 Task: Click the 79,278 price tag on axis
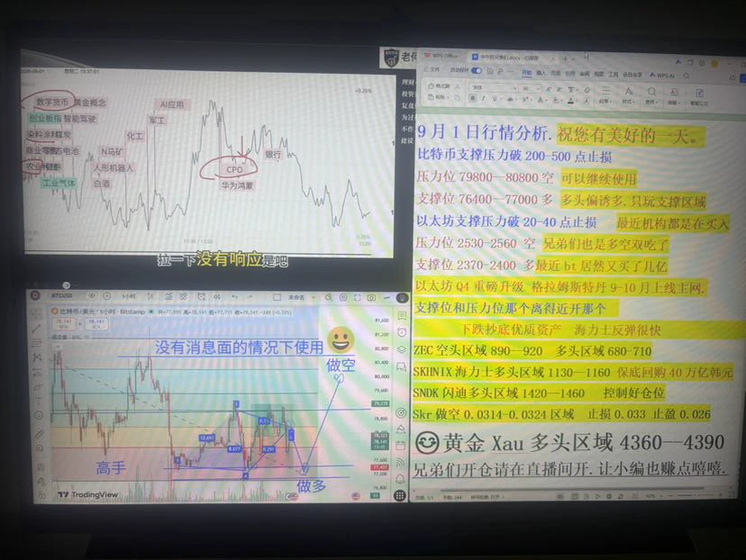click(380, 403)
